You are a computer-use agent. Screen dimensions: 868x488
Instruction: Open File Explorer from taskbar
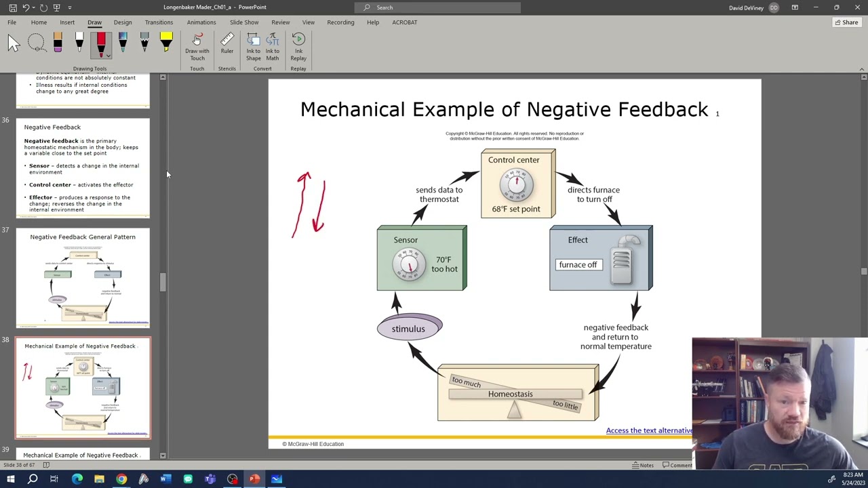pos(99,479)
